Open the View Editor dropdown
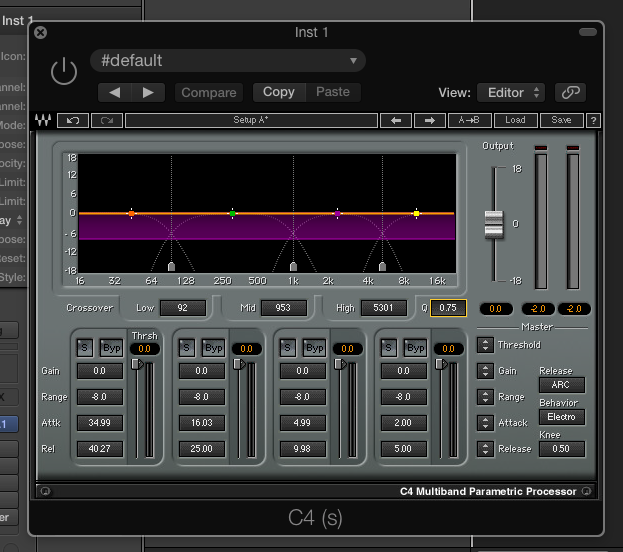Image resolution: width=623 pixels, height=552 pixels. tap(510, 92)
